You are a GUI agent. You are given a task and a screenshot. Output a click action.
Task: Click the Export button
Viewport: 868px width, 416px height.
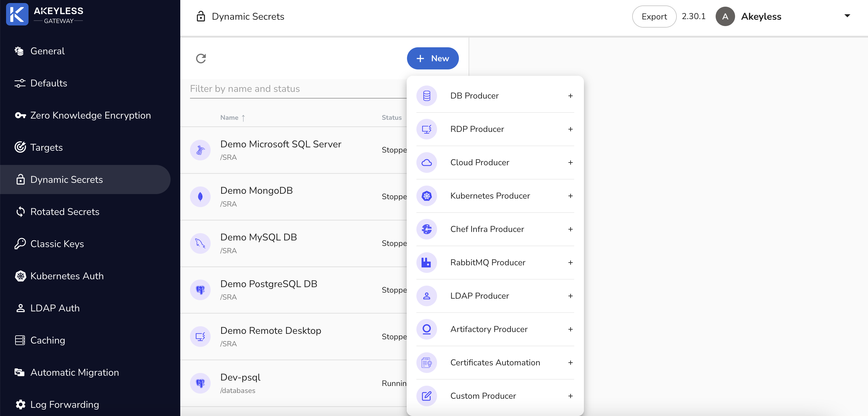654,16
